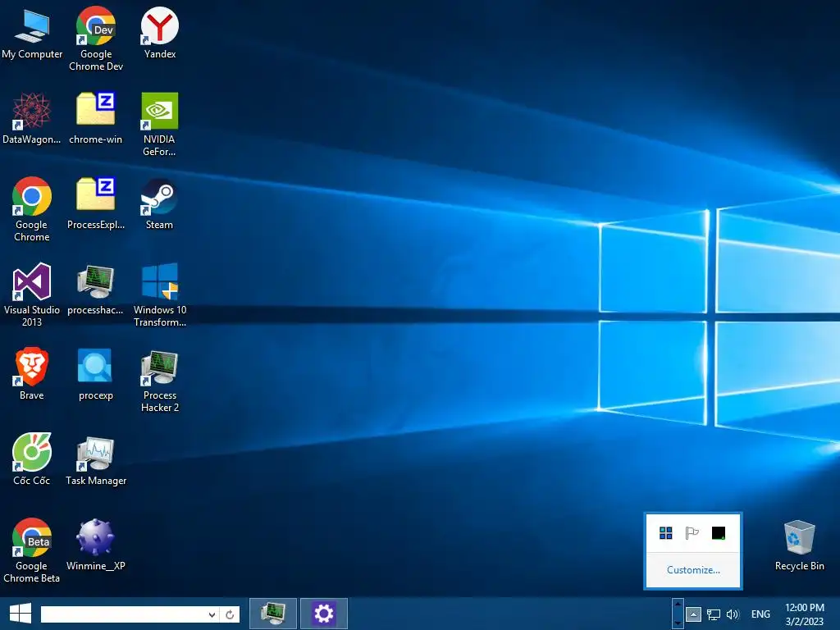
Task: Select the Process Hacker 2 shortcut
Action: tap(160, 381)
